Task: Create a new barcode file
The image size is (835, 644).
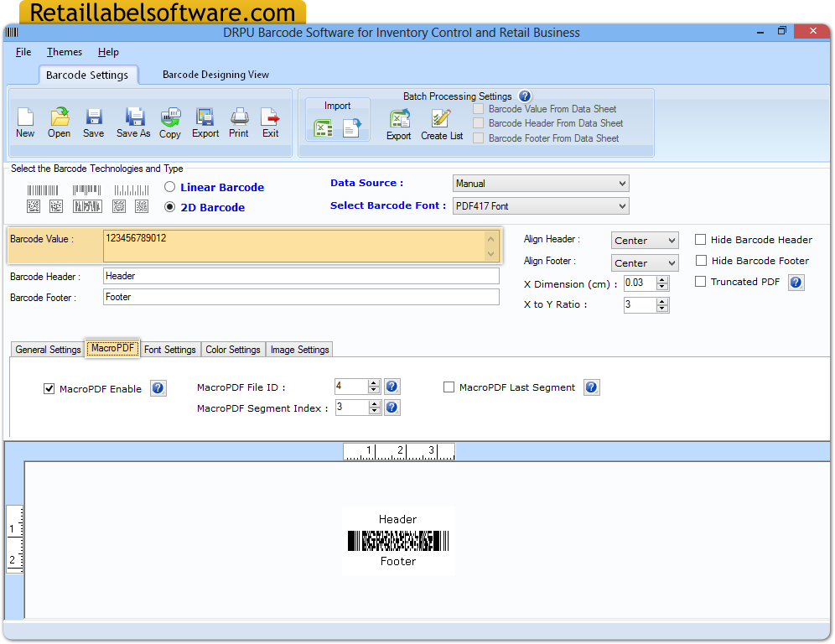Action: tap(25, 122)
